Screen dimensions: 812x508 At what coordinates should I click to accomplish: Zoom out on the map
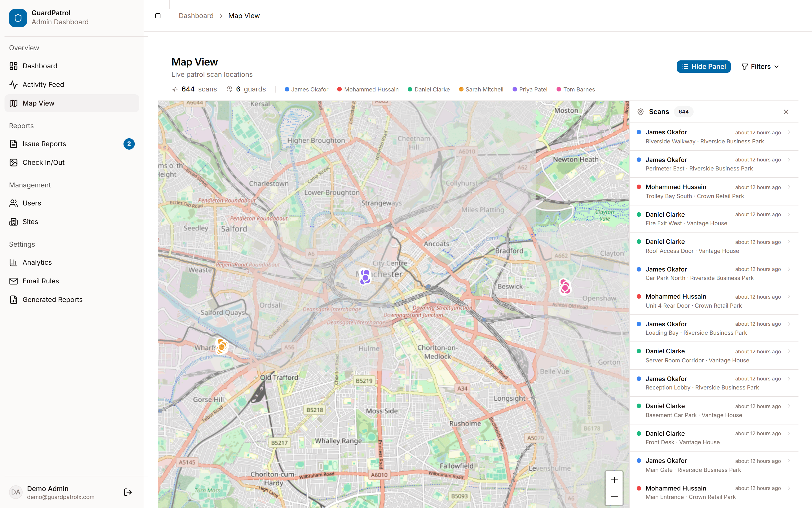[x=614, y=497]
